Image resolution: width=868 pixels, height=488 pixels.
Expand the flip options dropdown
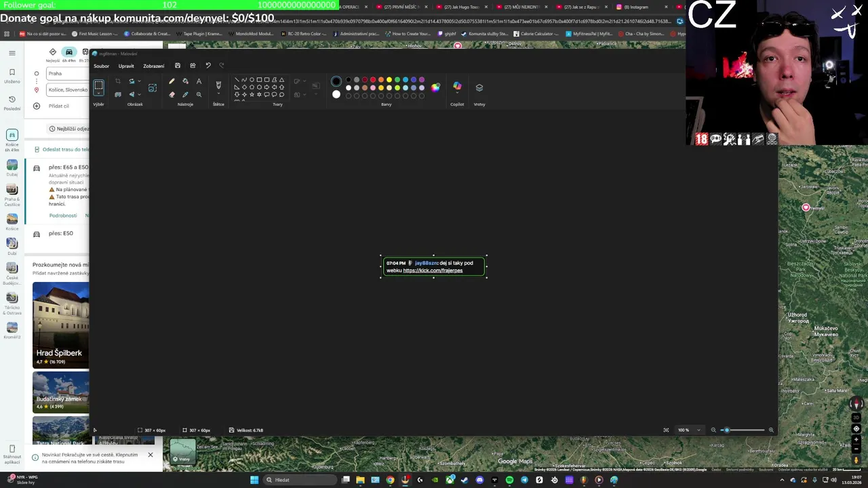point(139,94)
